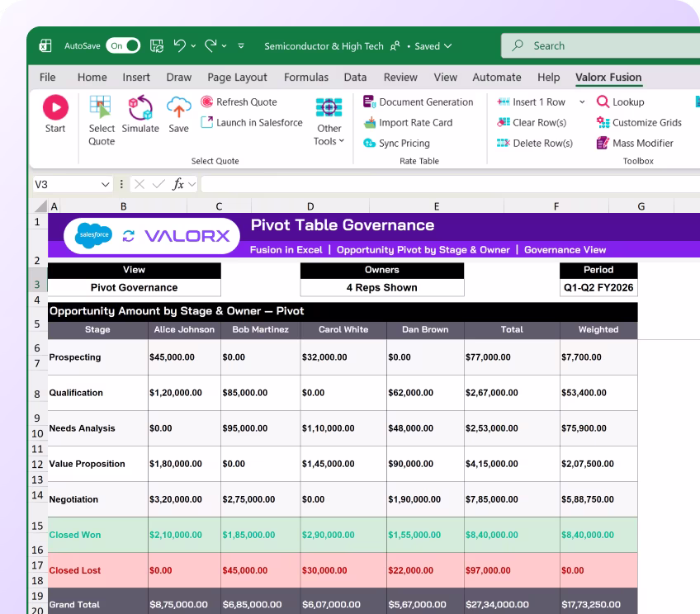Open the Other Tools dropdown
Image resolution: width=700 pixels, height=614 pixels.
click(329, 120)
